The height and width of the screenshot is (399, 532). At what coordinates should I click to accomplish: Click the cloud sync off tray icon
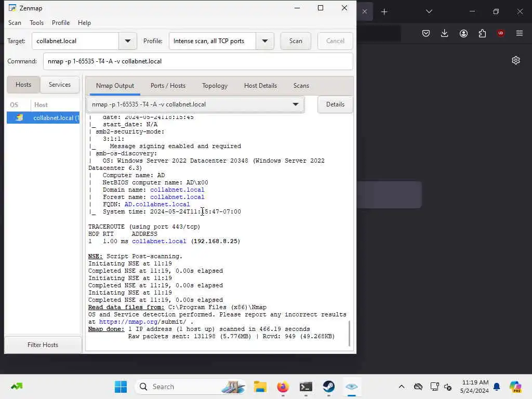tap(418, 387)
